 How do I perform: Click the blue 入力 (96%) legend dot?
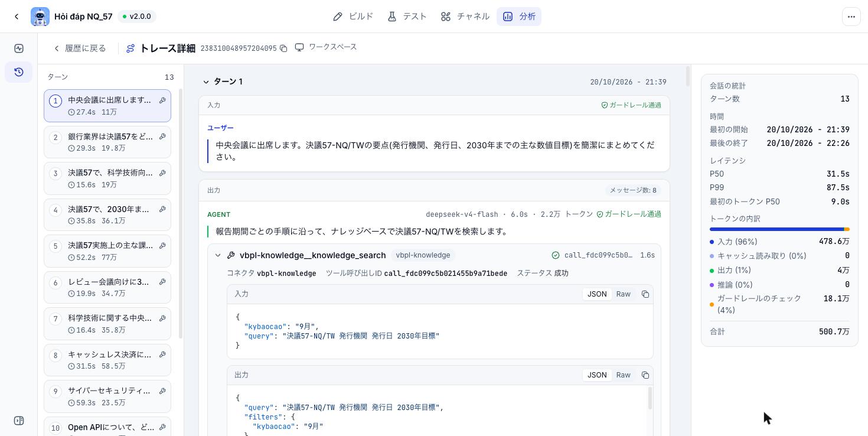[x=712, y=242]
